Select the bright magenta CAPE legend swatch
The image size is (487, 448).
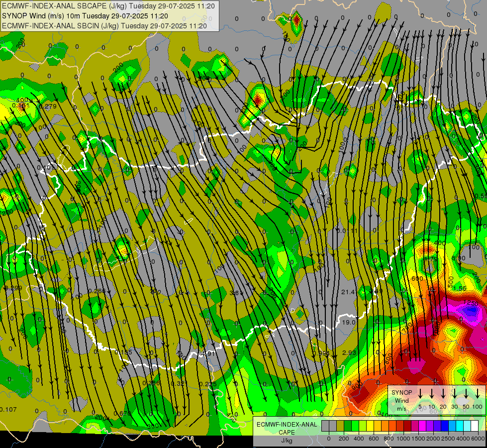(422, 426)
